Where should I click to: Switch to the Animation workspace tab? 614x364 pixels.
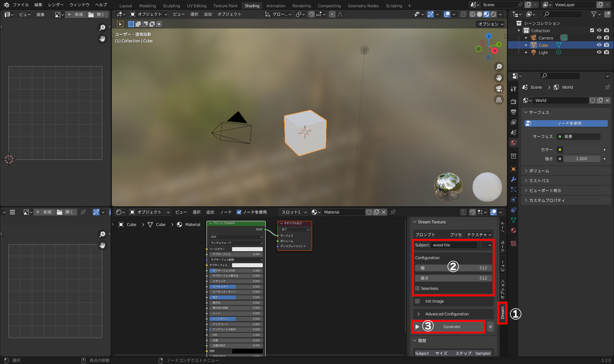click(x=276, y=5)
